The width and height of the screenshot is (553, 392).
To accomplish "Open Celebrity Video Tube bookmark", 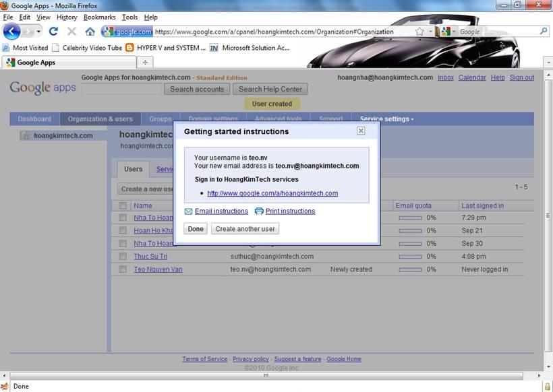I will tap(87, 48).
